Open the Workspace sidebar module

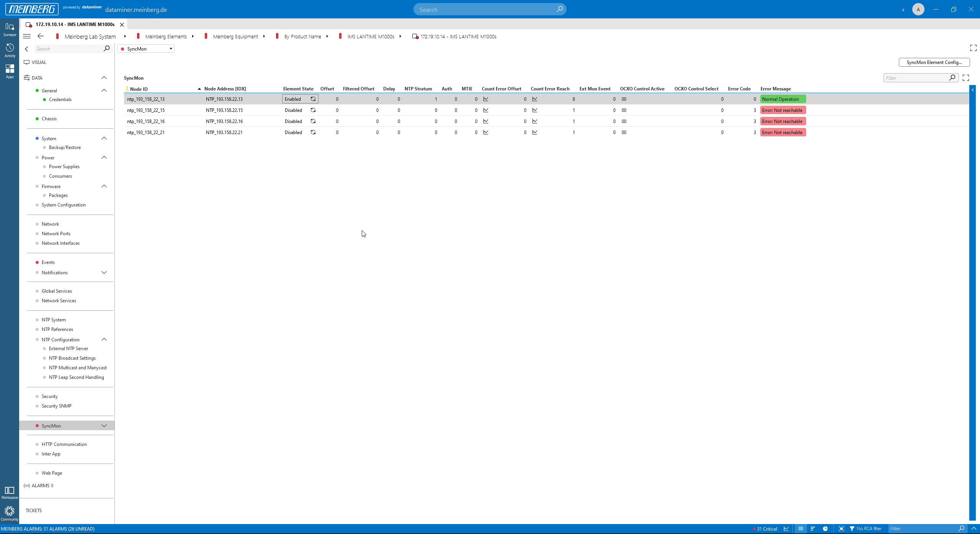10,493
